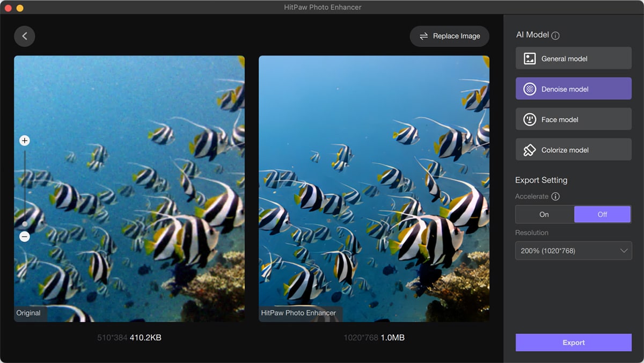The image size is (644, 363).
Task: Click the 1.0MB file size text
Action: coord(392,338)
